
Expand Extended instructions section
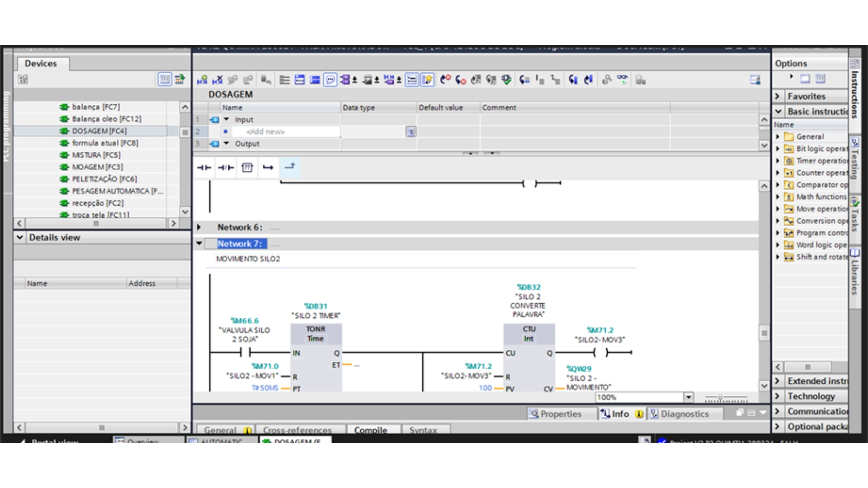click(778, 381)
